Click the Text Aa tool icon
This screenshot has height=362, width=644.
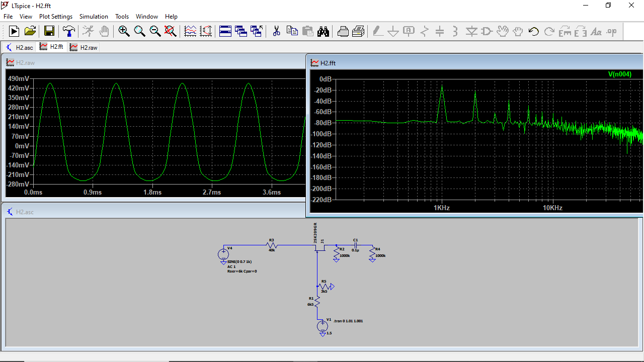tap(596, 31)
